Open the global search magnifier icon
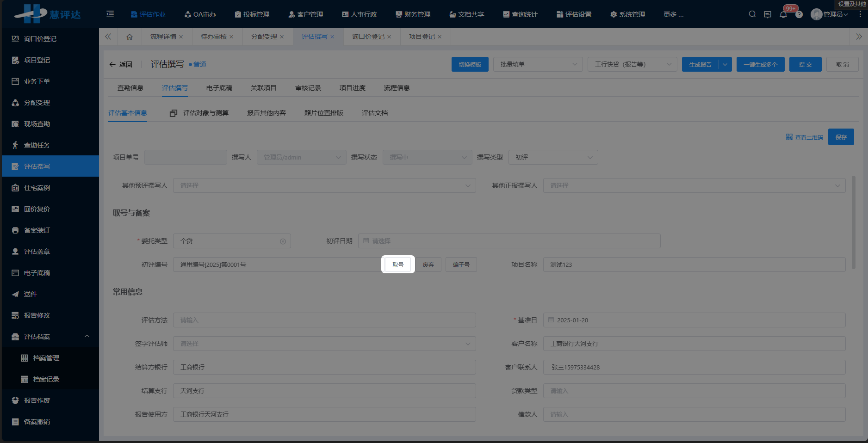The width and height of the screenshot is (868, 443). [752, 14]
